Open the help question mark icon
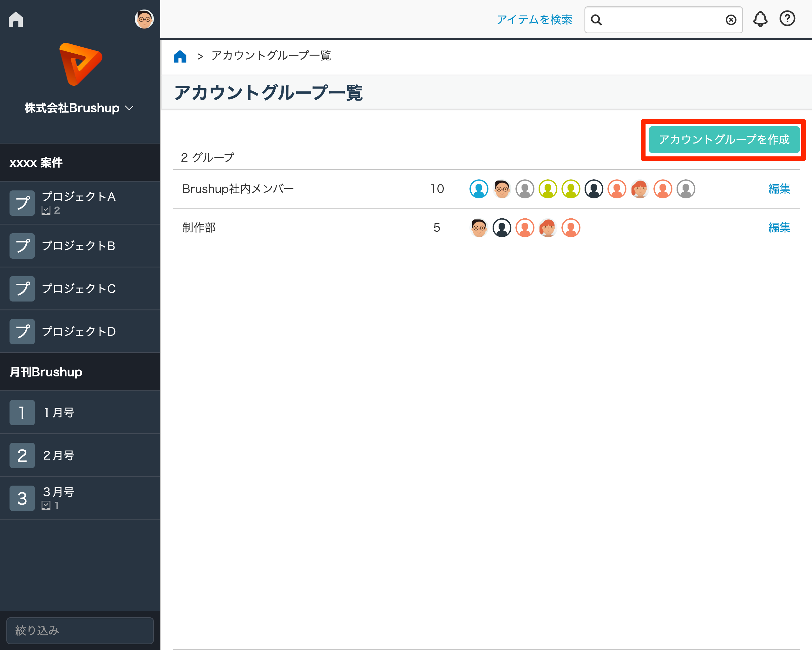The height and width of the screenshot is (650, 812). click(x=787, y=18)
